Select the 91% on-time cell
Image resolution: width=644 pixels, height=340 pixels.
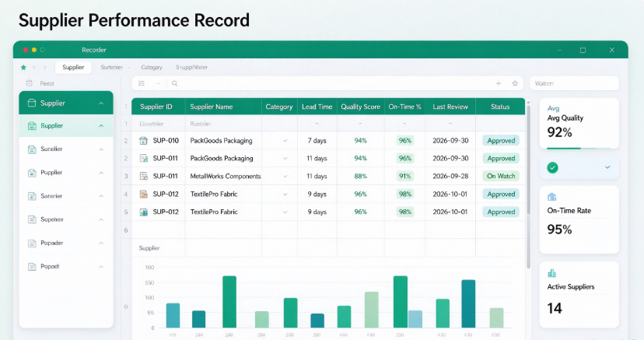click(404, 176)
